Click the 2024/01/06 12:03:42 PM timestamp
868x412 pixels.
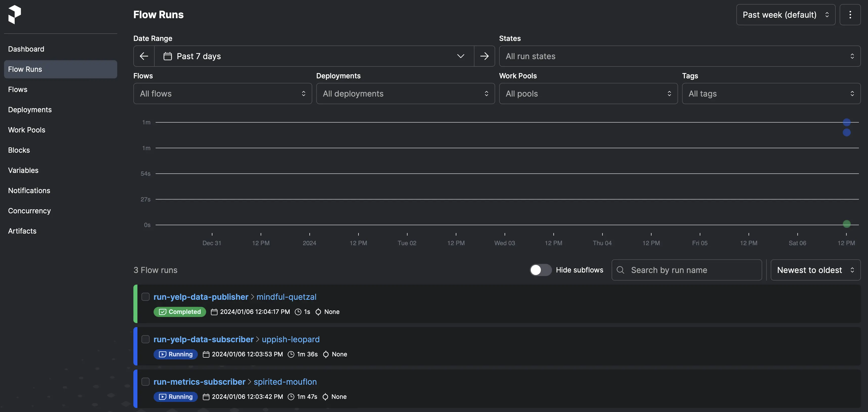click(247, 397)
